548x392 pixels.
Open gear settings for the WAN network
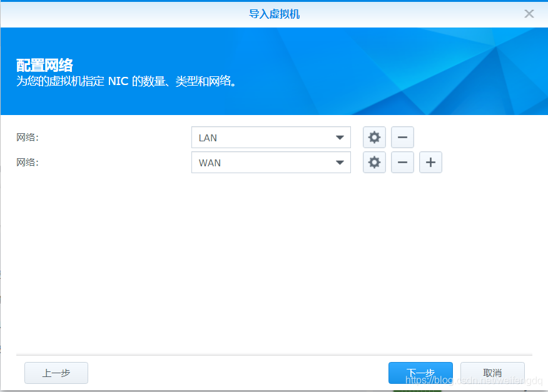click(x=374, y=162)
